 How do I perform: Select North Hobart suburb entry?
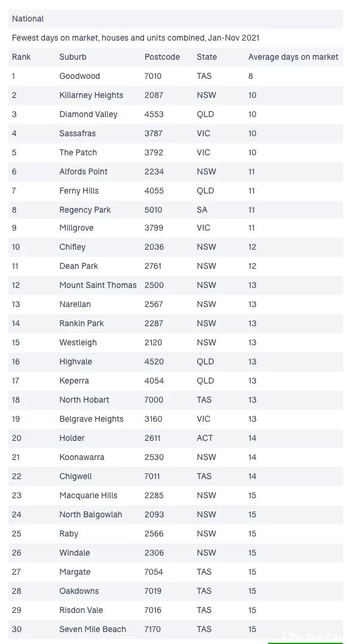[x=84, y=400]
